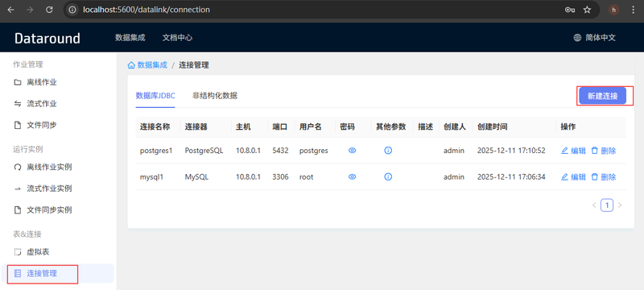Open 文档中心 in top navigation
Image resolution: width=644 pixels, height=290 pixels.
pyautogui.click(x=177, y=38)
